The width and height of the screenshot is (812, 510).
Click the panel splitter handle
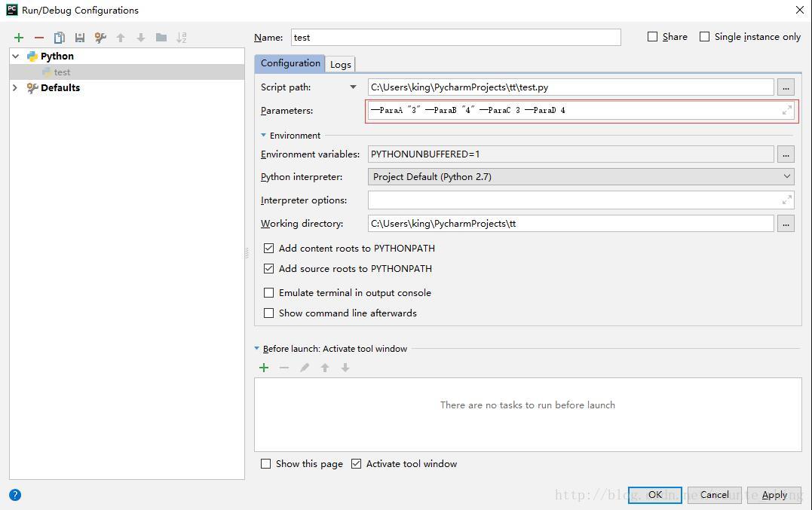[x=247, y=252]
